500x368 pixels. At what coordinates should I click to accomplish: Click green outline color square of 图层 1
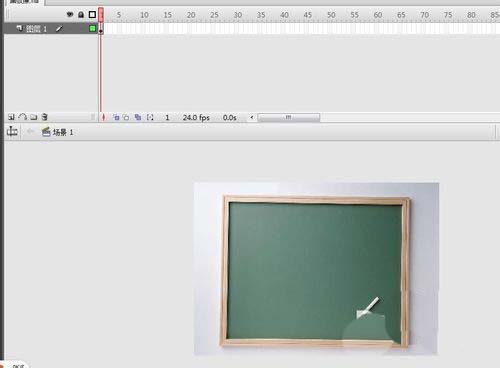tap(92, 29)
